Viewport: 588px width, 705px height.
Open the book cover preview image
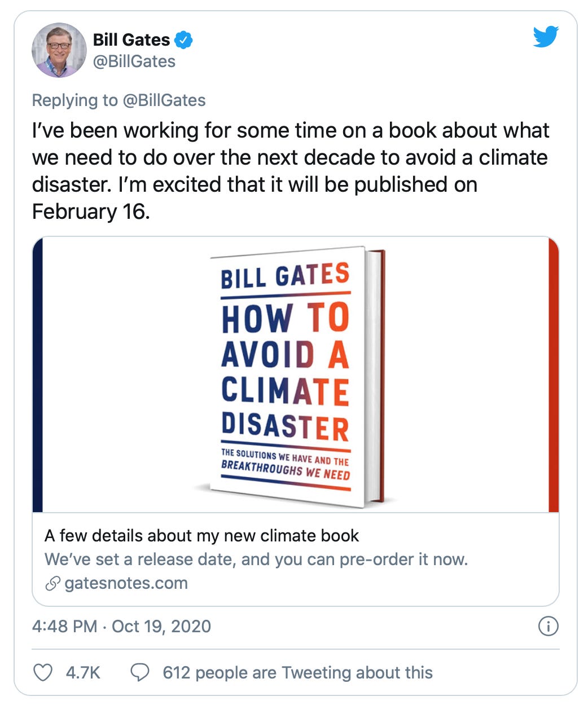tap(296, 374)
